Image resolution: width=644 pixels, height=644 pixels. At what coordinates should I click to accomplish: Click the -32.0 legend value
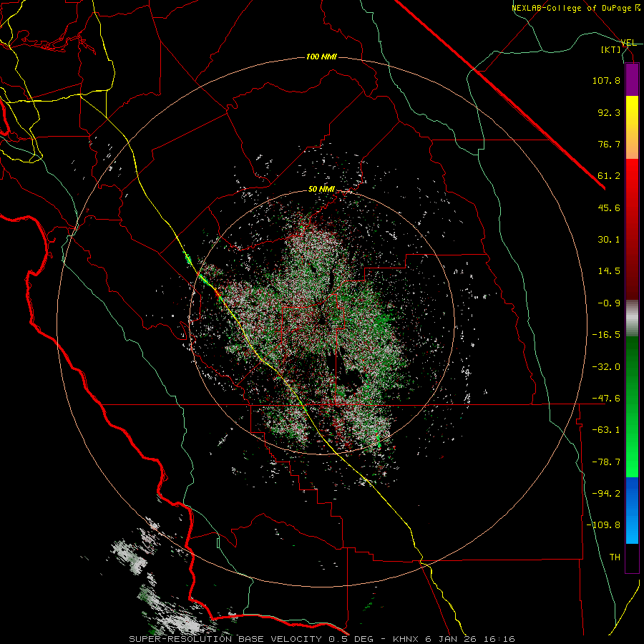(x=606, y=367)
